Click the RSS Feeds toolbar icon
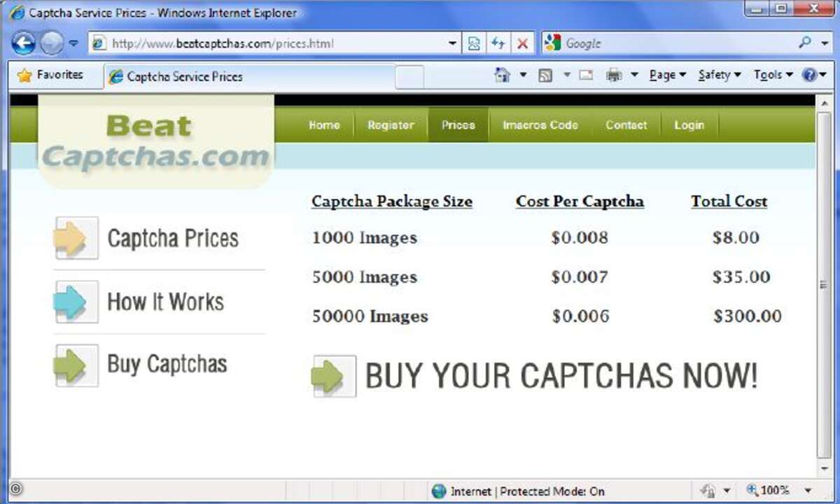840x504 pixels. 545,75
